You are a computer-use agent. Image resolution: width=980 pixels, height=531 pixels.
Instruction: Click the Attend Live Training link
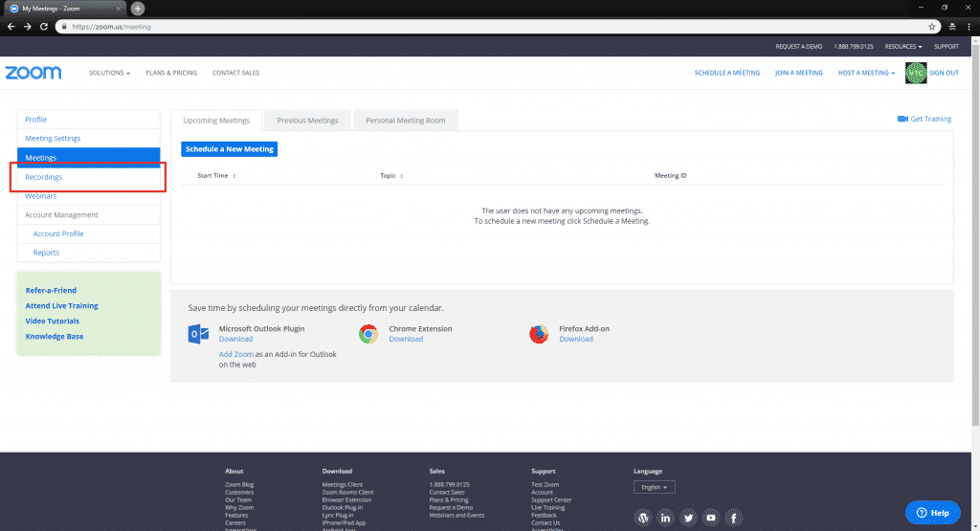pyautogui.click(x=61, y=306)
